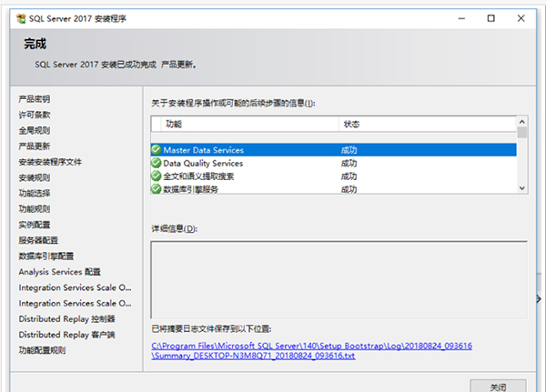Click the 安装规则 step in sidebar

pos(35,177)
